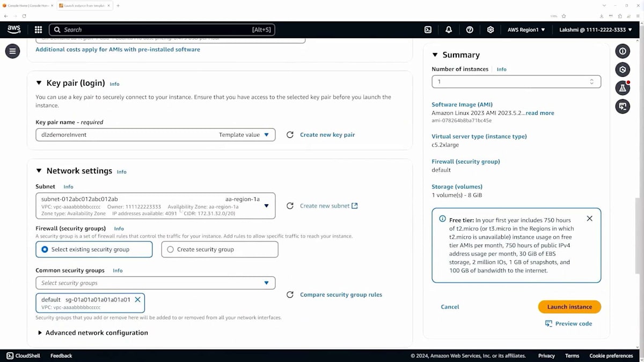Refresh the key pair list
The image size is (644, 362).
click(290, 135)
